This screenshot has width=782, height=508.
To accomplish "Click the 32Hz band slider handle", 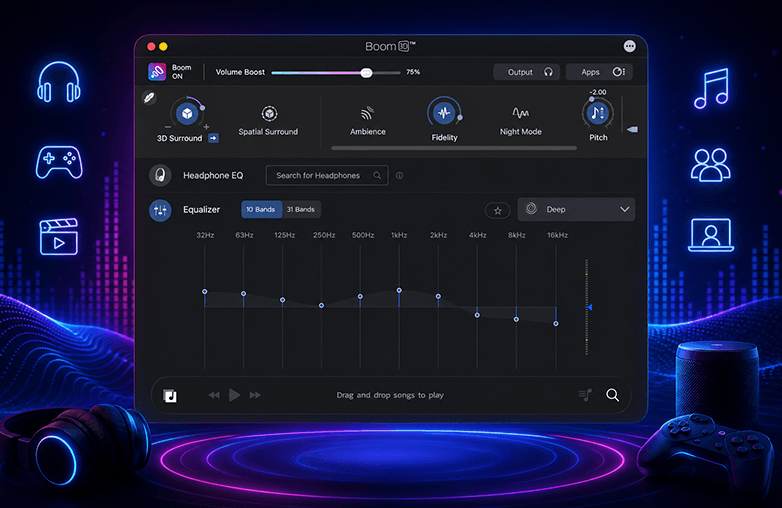I will pos(204,292).
